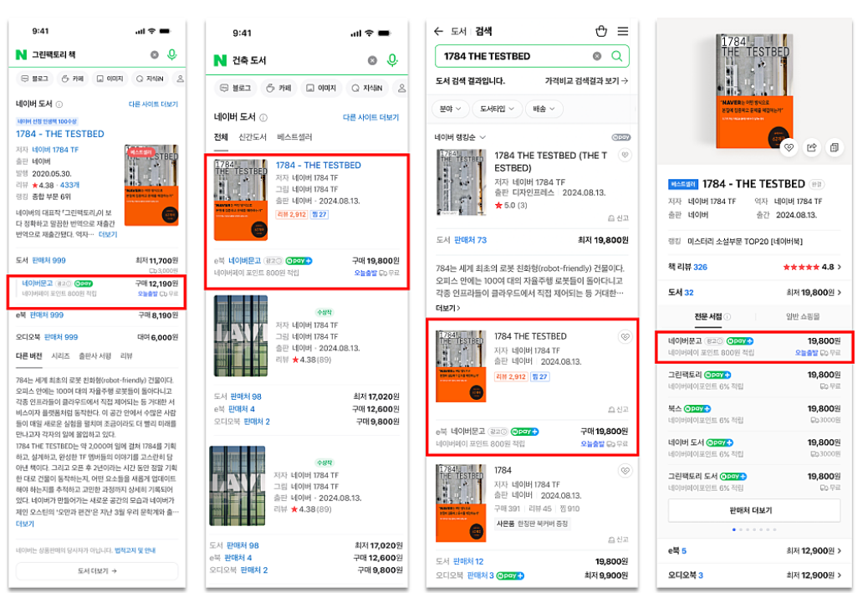
Task: Tap the info icon next to '전문 서점'
Action: tap(728, 317)
